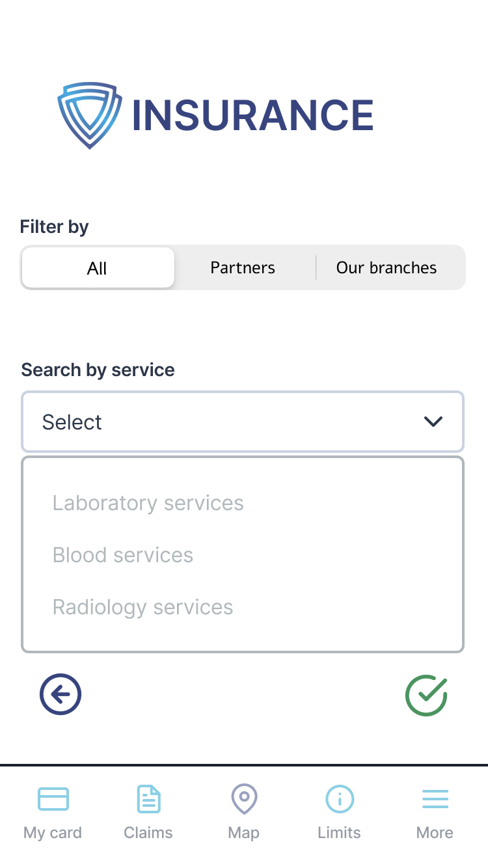Choose Blood services option
Screen dimensions: 488x868
pos(123,555)
